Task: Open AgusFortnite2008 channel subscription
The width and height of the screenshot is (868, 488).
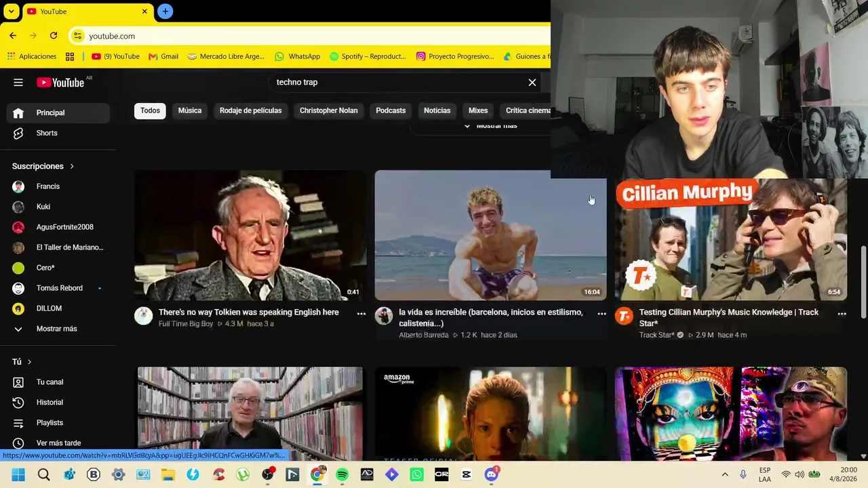Action: [x=58, y=227]
